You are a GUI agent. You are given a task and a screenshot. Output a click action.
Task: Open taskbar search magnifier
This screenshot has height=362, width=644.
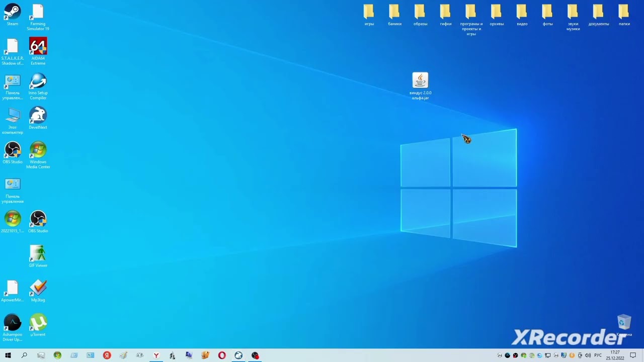pos(24,355)
